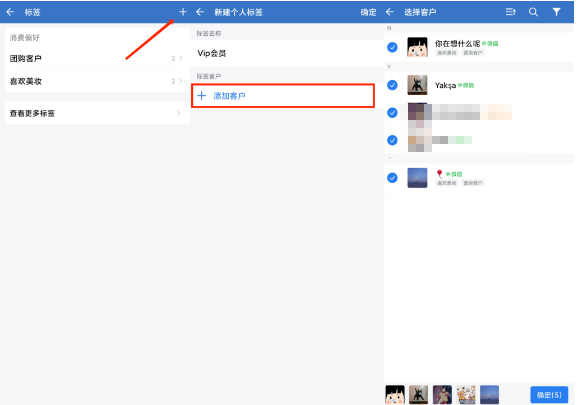Open the customer search magnifier icon

pos(533,12)
